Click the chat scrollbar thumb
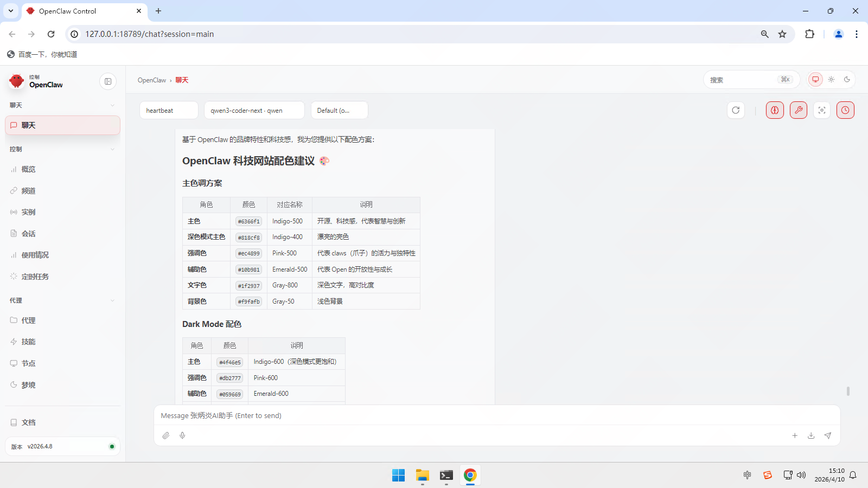This screenshot has height=488, width=868. (x=848, y=391)
